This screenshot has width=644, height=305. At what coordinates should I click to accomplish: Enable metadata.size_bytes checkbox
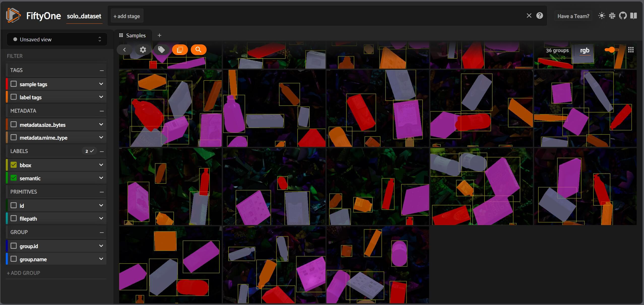point(14,124)
